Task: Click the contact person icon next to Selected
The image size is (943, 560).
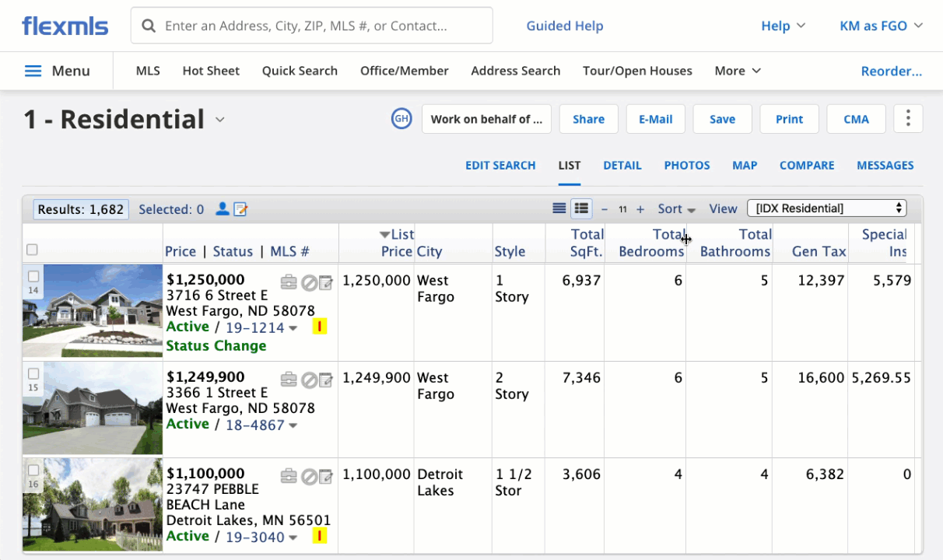Action: click(x=223, y=208)
